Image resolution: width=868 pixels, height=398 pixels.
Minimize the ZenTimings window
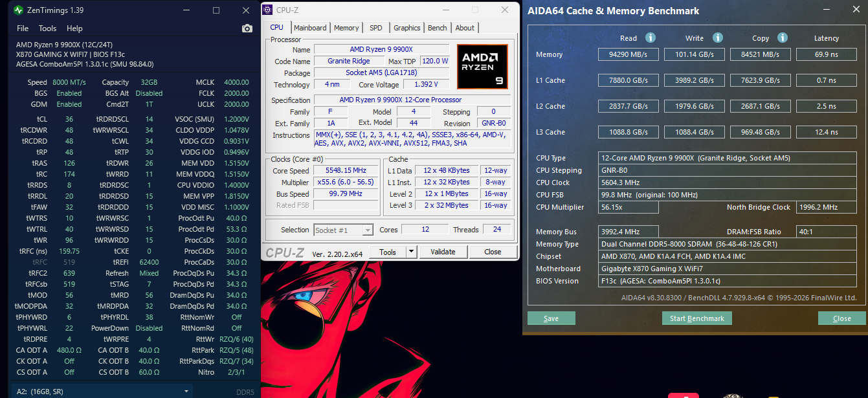[x=186, y=10]
